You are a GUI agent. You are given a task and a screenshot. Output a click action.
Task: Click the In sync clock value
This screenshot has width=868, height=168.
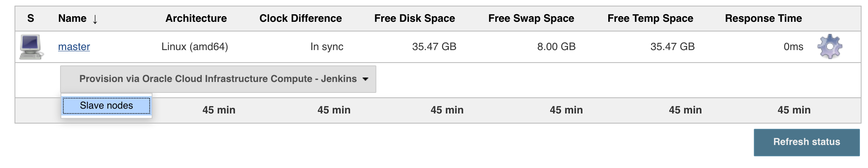(327, 47)
